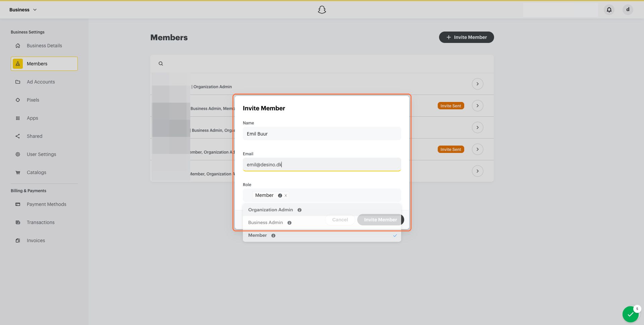The width and height of the screenshot is (644, 325).
Task: Open second Invite Sent row chevron
Action: (x=477, y=149)
